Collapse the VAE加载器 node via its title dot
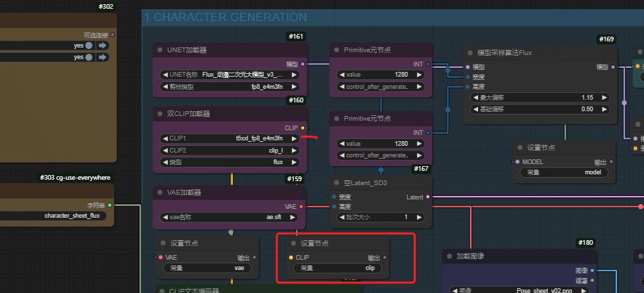 tap(160, 192)
